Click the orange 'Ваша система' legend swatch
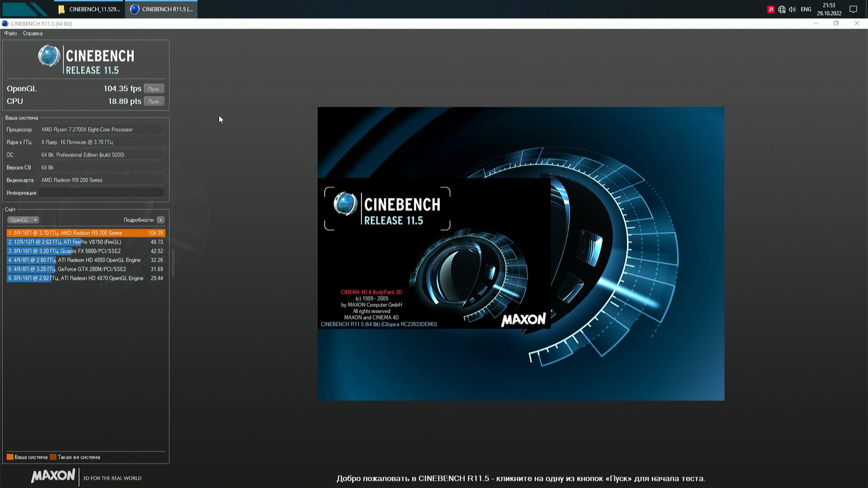This screenshot has height=488, width=868. pyautogui.click(x=10, y=457)
